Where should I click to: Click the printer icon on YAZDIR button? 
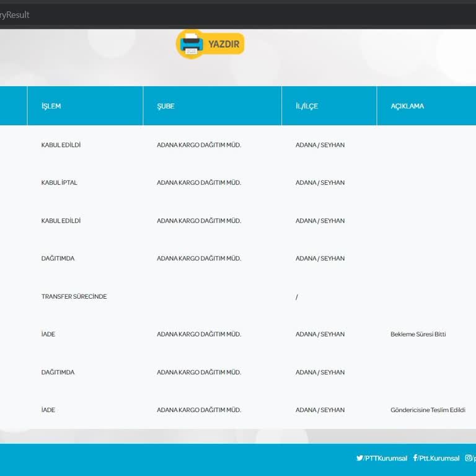coord(191,44)
